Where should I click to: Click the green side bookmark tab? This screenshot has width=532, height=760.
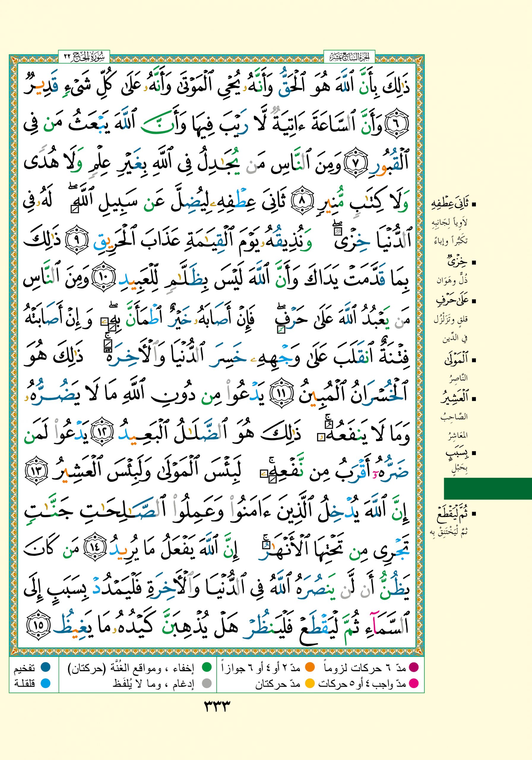[x=487, y=488]
